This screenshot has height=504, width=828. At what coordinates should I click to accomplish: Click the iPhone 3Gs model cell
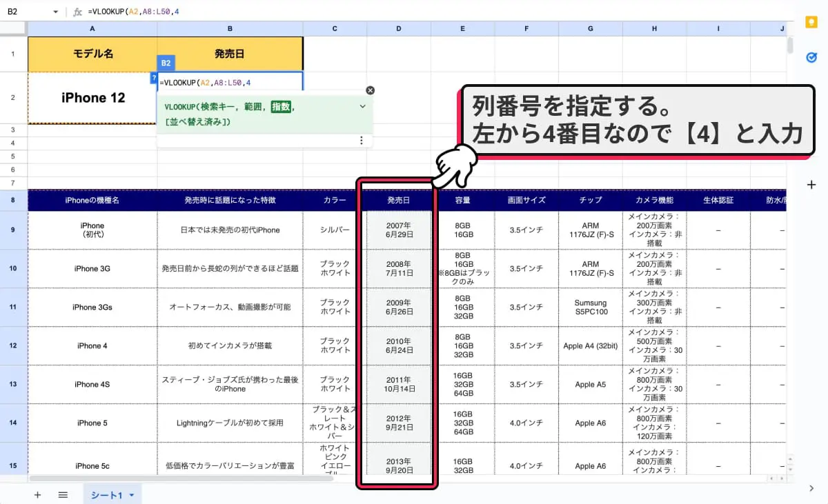[x=92, y=307]
